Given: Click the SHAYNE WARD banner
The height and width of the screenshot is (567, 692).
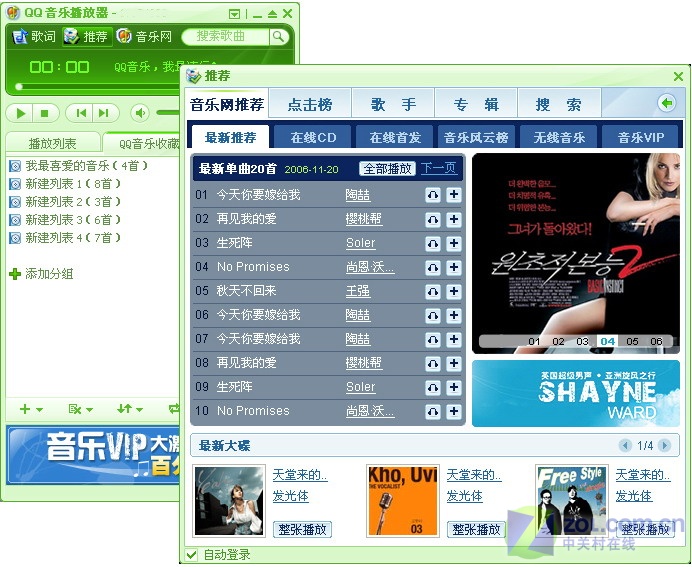Looking at the screenshot, I should [575, 394].
